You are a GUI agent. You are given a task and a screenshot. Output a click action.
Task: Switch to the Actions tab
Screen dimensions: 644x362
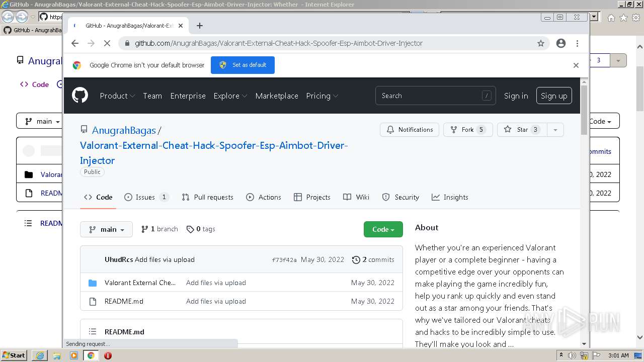coord(264,197)
